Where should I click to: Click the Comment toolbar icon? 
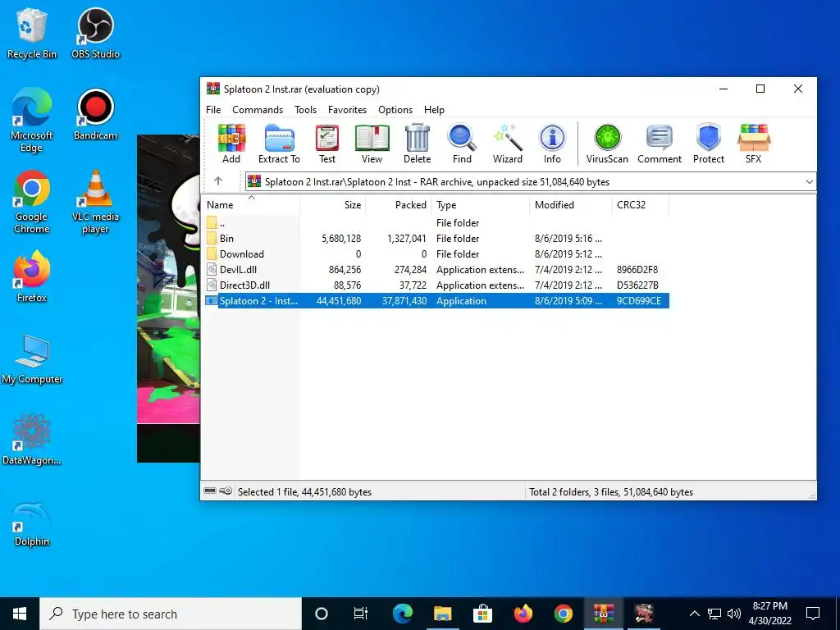coord(660,144)
